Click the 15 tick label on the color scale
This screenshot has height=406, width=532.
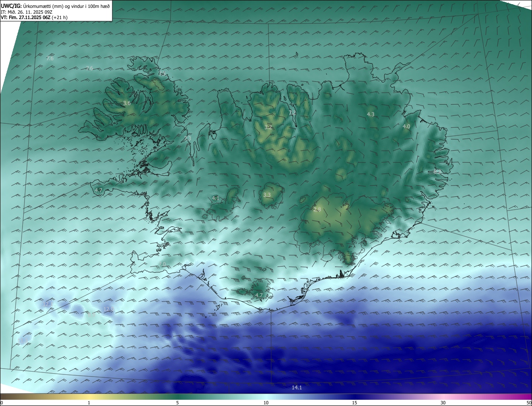click(355, 403)
